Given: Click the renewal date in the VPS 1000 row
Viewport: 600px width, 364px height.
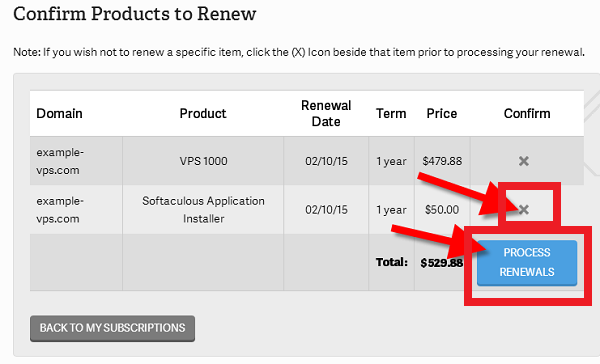Looking at the screenshot, I should tap(326, 161).
